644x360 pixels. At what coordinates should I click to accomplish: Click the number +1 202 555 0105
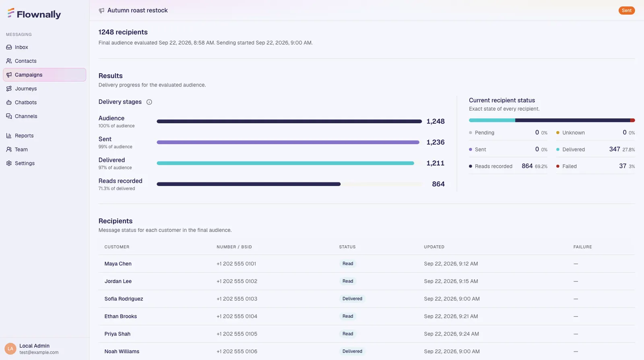coord(237,334)
